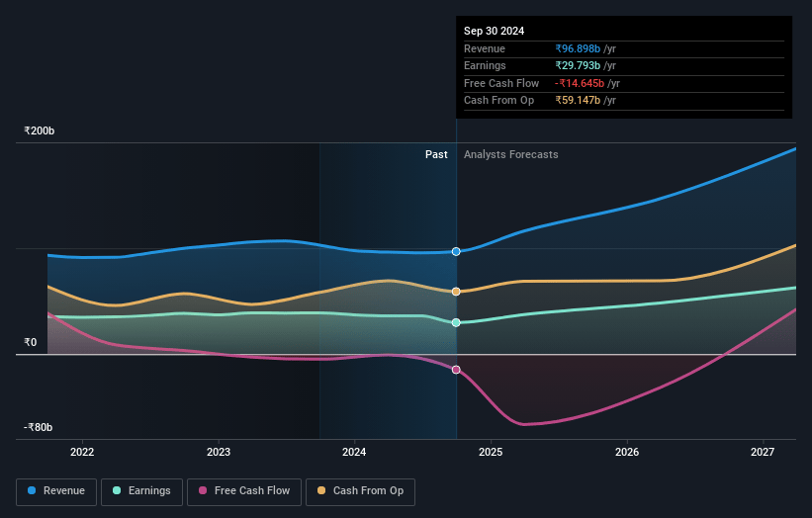The height and width of the screenshot is (518, 812).
Task: Click the orange Cash From Op data point
Action: pyautogui.click(x=456, y=292)
